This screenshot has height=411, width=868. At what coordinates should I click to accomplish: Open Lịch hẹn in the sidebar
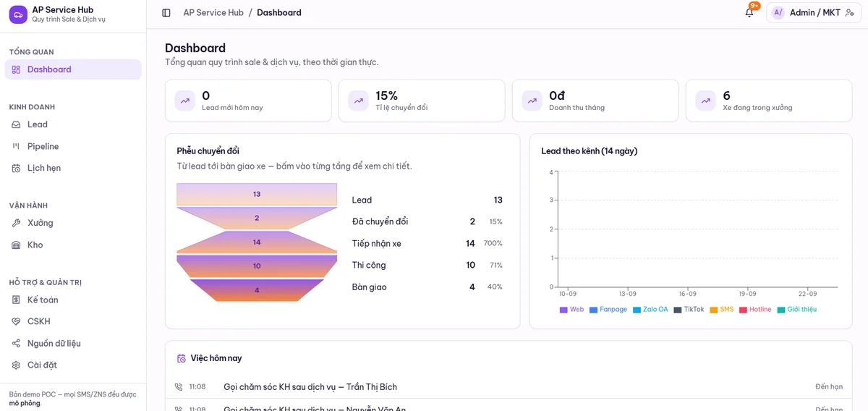coord(73,168)
